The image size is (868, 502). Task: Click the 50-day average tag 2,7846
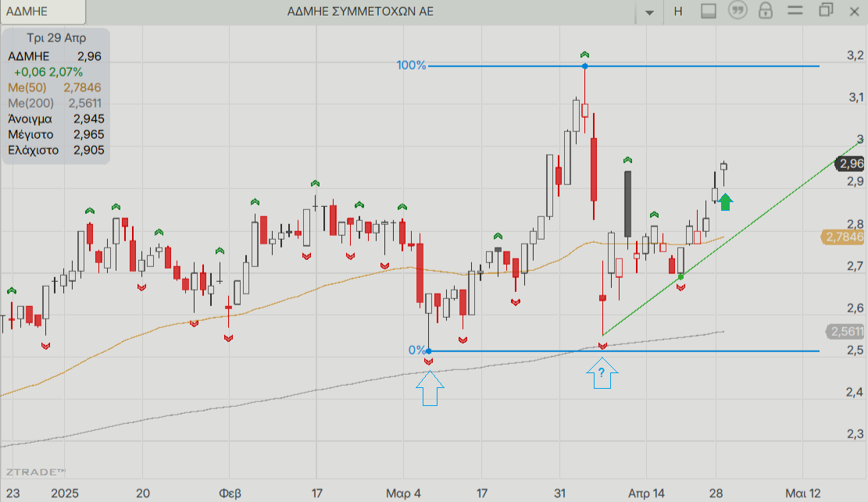coord(843,237)
